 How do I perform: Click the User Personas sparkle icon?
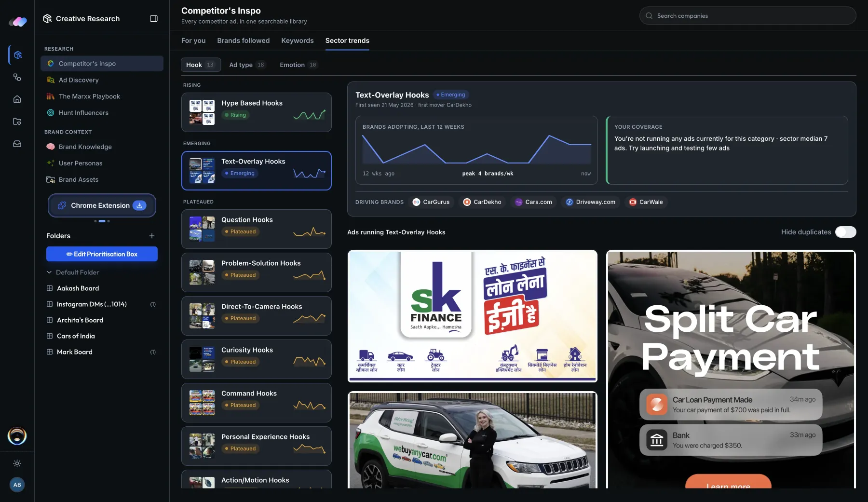51,163
